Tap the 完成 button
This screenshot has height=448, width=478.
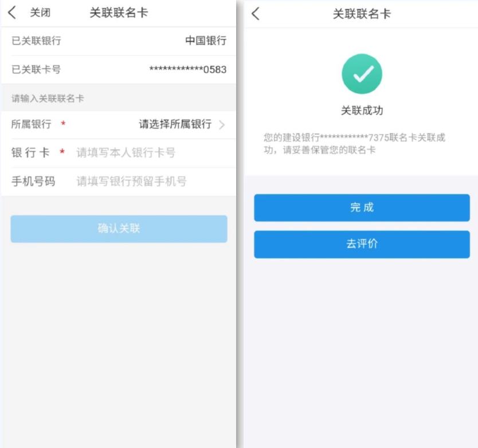362,207
